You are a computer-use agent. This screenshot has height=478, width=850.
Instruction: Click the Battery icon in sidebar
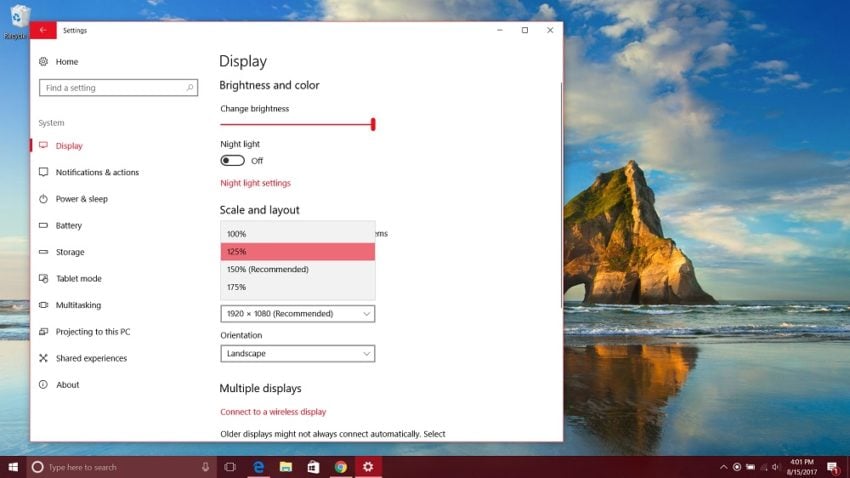pyautogui.click(x=43, y=225)
